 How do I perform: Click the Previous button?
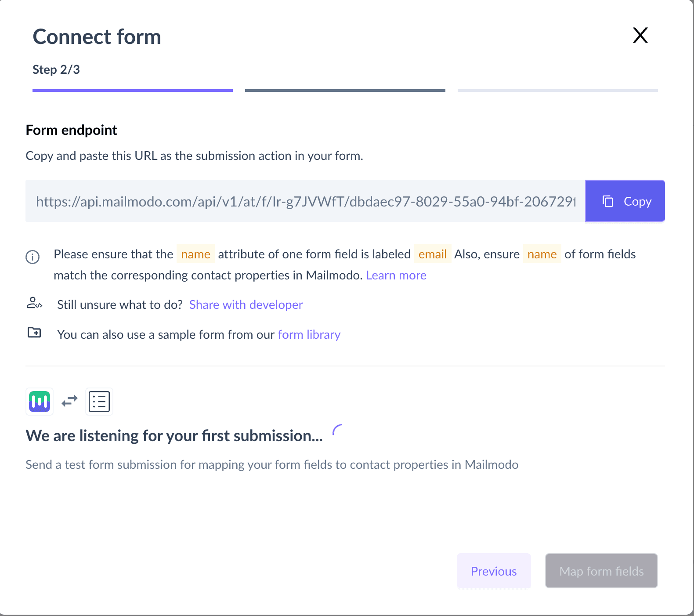[x=494, y=571]
